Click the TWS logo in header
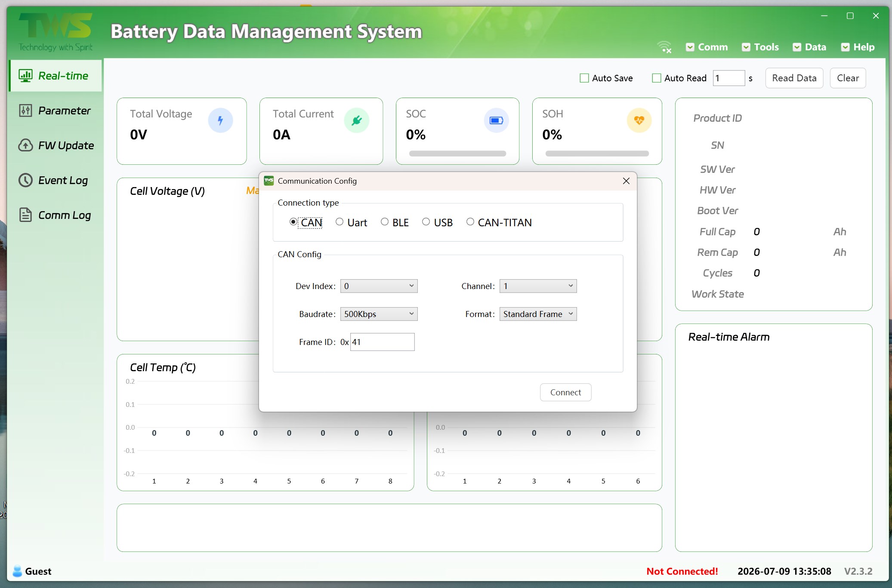The width and height of the screenshot is (892, 588). (56, 32)
